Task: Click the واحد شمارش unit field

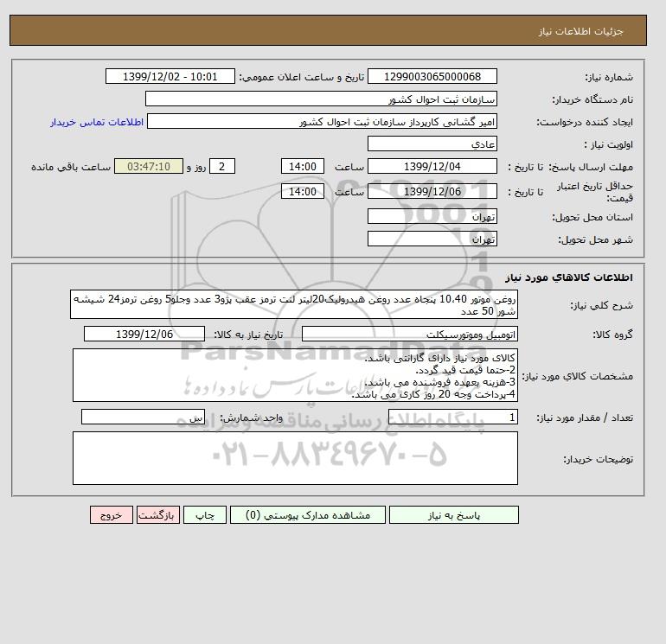Action: click(x=143, y=417)
